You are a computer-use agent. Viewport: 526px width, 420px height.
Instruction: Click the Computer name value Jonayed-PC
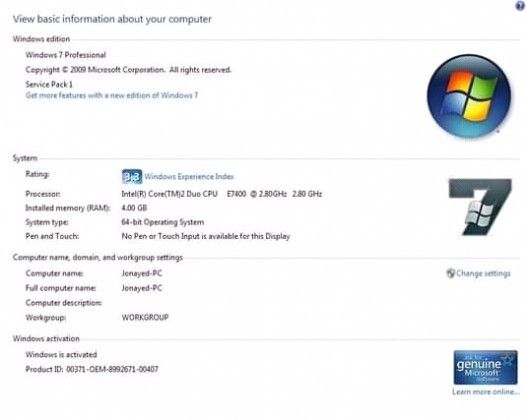[x=142, y=273]
